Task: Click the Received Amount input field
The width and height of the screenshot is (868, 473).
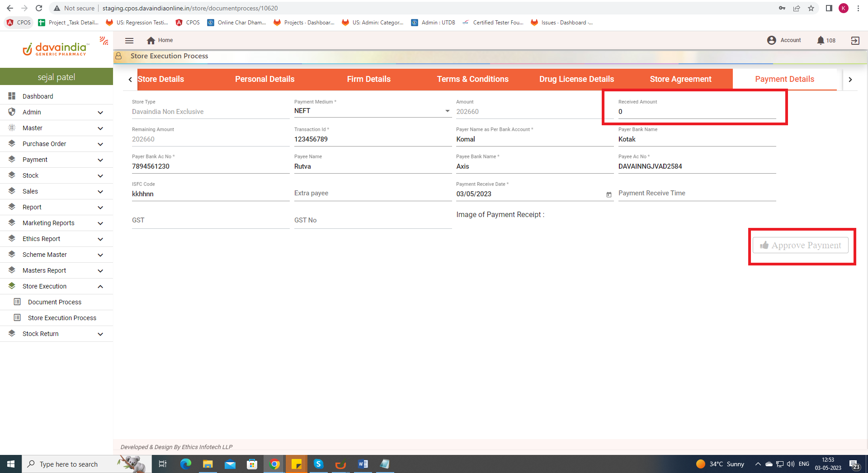Action: click(696, 112)
